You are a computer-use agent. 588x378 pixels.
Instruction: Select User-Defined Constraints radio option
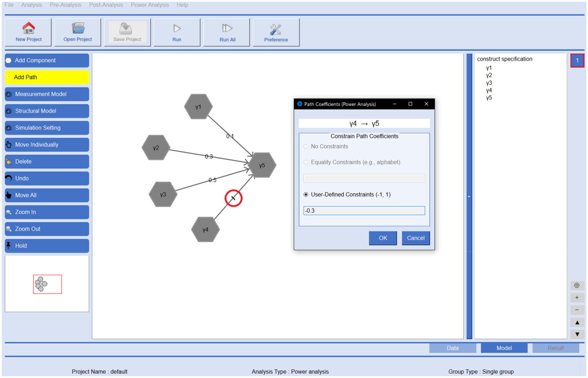coord(306,194)
